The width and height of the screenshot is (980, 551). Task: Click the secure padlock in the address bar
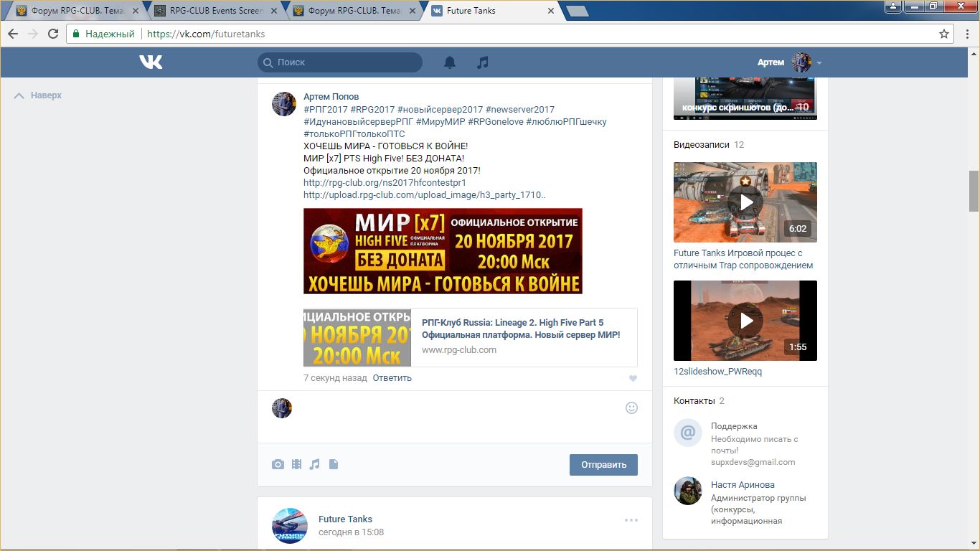click(77, 34)
